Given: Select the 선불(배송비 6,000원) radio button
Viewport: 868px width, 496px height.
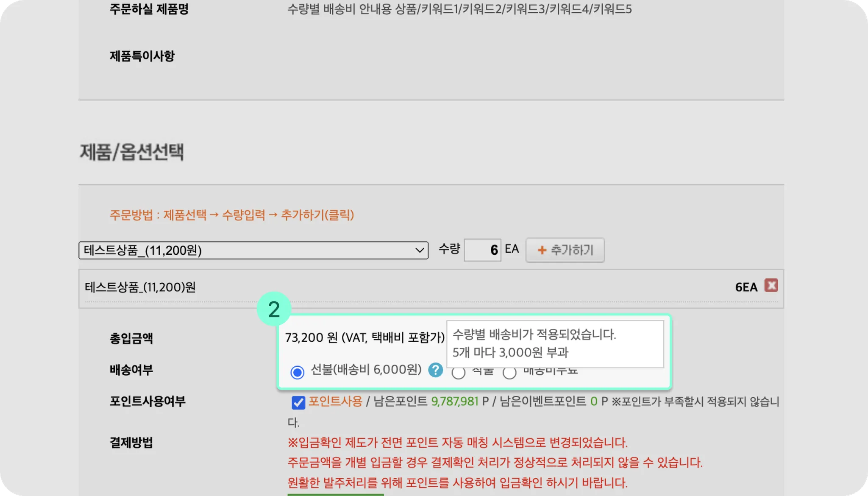Looking at the screenshot, I should (x=297, y=372).
